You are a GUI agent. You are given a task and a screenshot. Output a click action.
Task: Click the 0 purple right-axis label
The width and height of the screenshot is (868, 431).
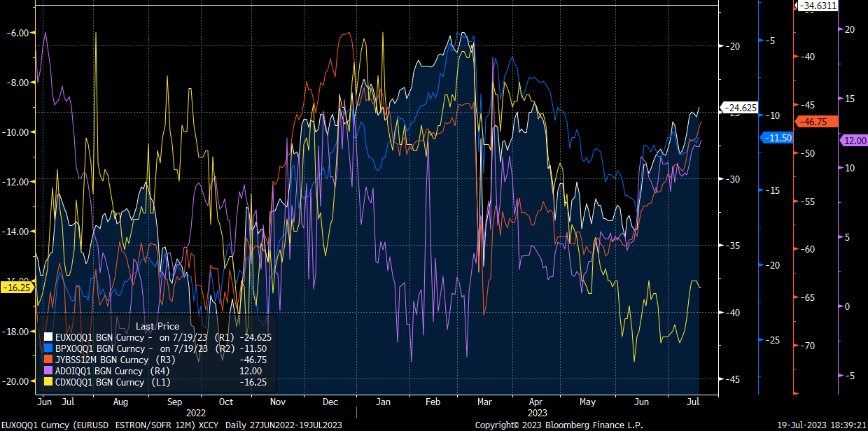pyautogui.click(x=846, y=306)
